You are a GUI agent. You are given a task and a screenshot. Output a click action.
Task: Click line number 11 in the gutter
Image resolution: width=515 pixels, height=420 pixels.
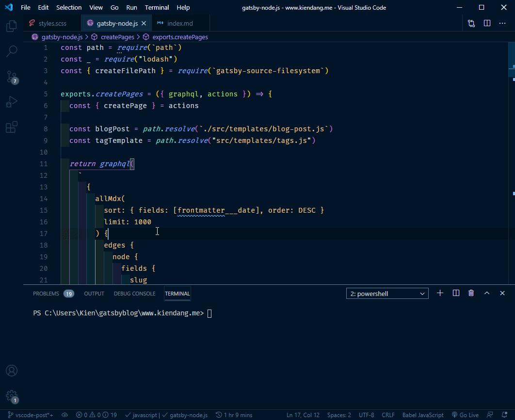[43, 164]
